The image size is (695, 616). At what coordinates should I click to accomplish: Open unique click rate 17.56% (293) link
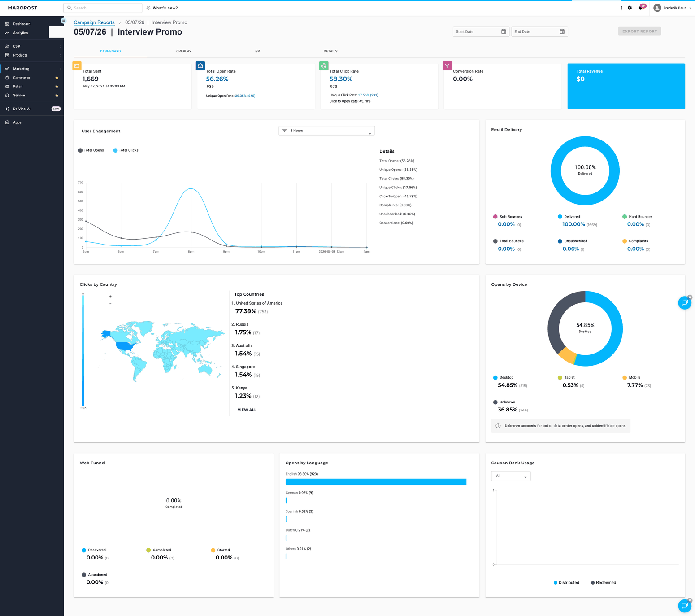pyautogui.click(x=368, y=95)
